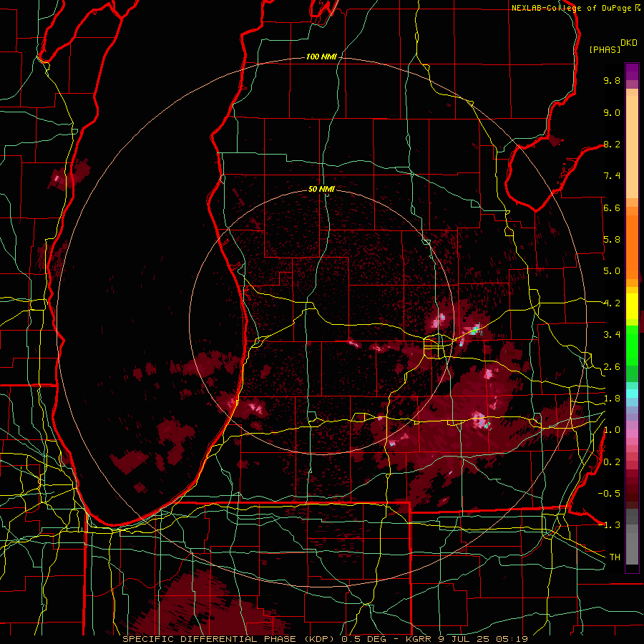The image size is (644, 644).
Task: Click the 9.8 value on the color scale
Action: (612, 80)
